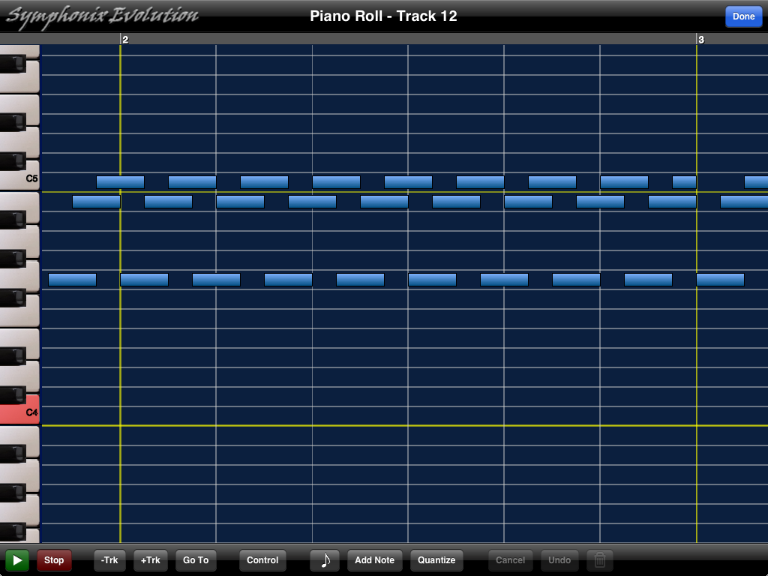Open the Go To option
768x576 pixels.
click(196, 560)
